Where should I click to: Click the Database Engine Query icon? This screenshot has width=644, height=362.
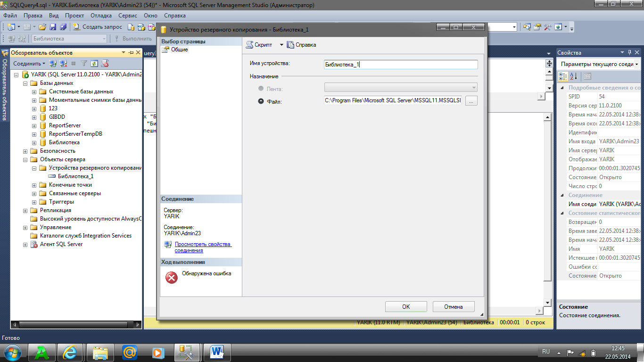131,27
